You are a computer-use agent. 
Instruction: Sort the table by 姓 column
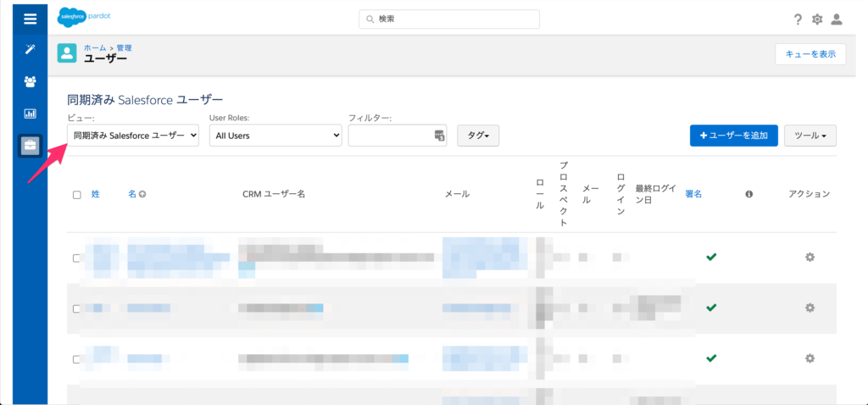pyautogui.click(x=95, y=194)
